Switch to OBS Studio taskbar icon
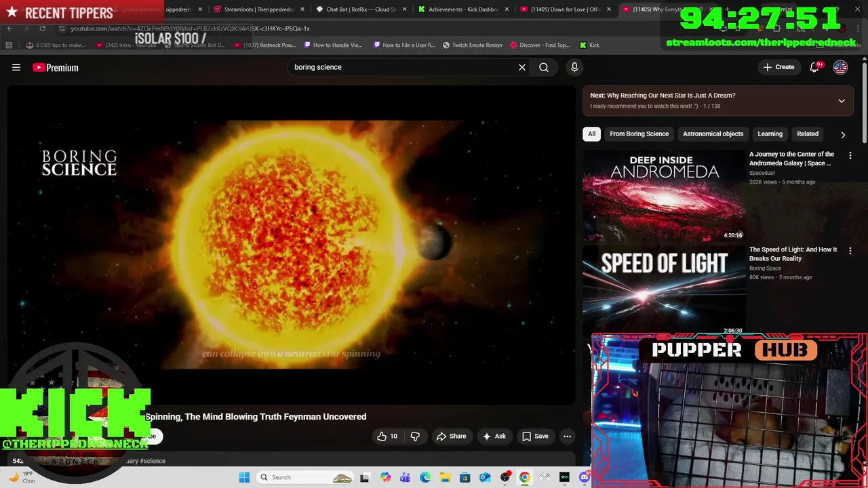868x488 pixels. click(x=505, y=477)
